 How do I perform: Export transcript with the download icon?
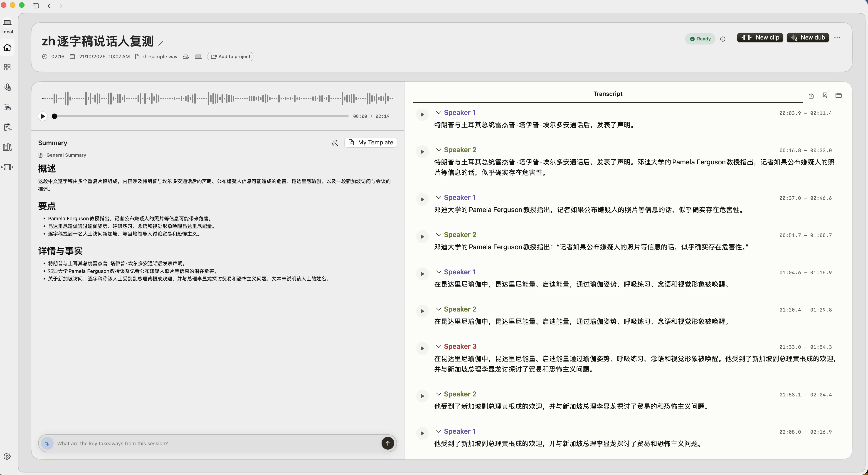811,96
